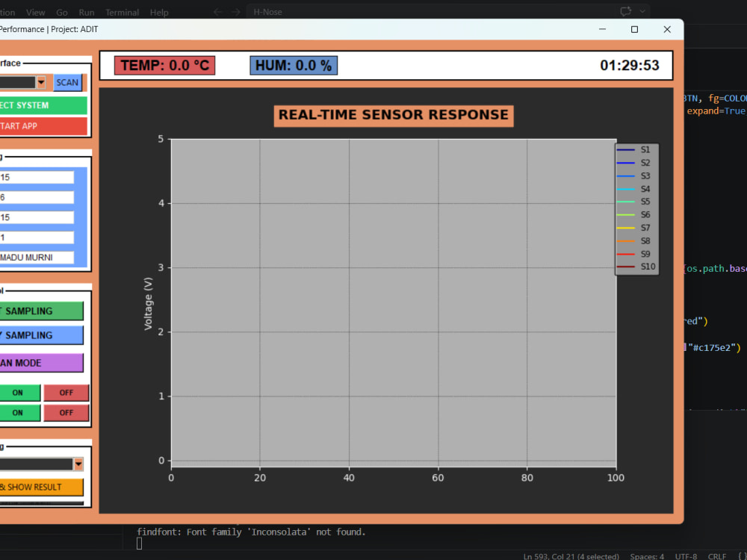Click the 01:29:53 clock display
747x560 pixels.
[x=629, y=65]
